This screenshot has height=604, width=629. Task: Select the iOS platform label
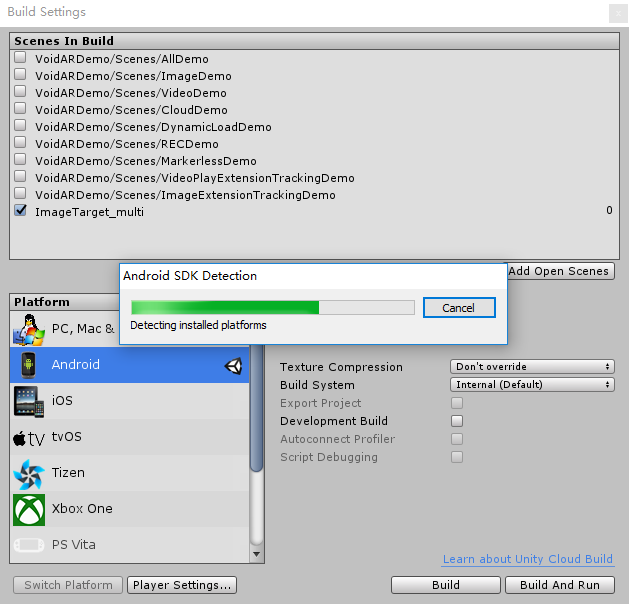coord(62,401)
